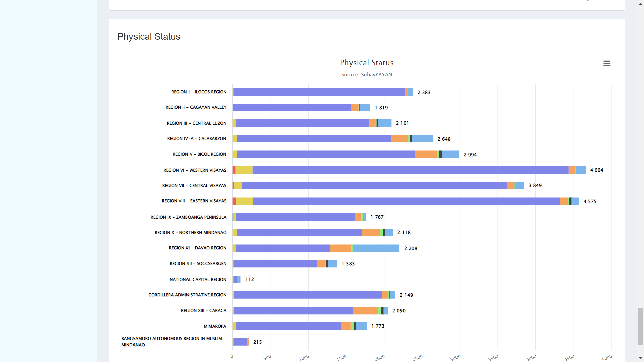Click the total value 1 383
This screenshot has height=362, width=644.
pyautogui.click(x=348, y=264)
